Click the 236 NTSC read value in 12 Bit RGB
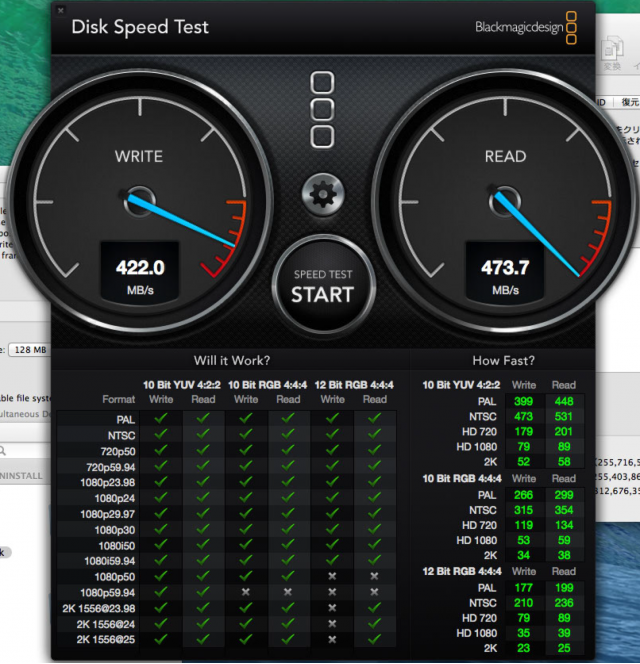 564,603
